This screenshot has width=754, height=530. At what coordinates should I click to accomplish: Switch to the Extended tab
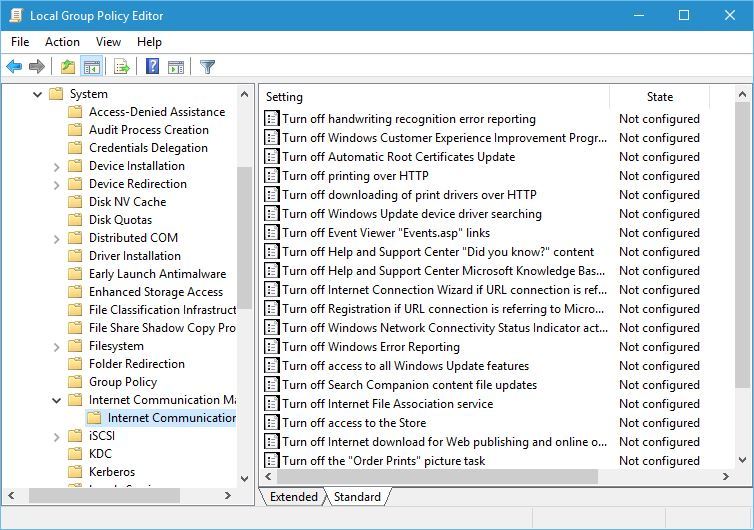(293, 497)
